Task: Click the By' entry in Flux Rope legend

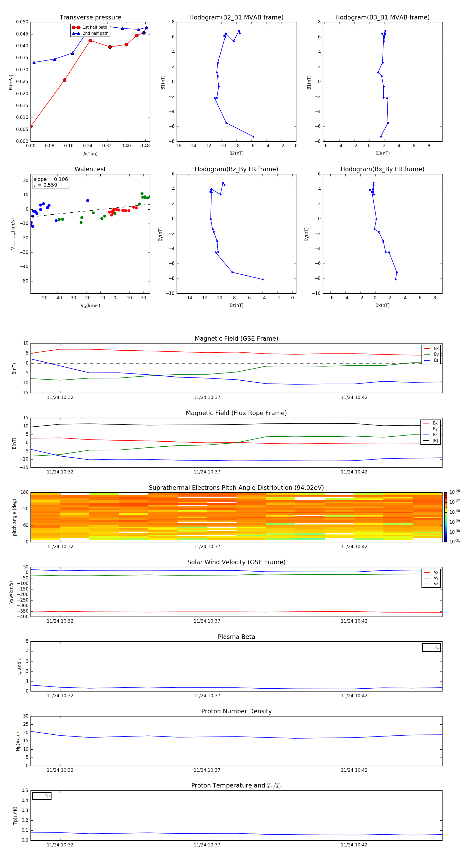Action: pyautogui.click(x=431, y=429)
